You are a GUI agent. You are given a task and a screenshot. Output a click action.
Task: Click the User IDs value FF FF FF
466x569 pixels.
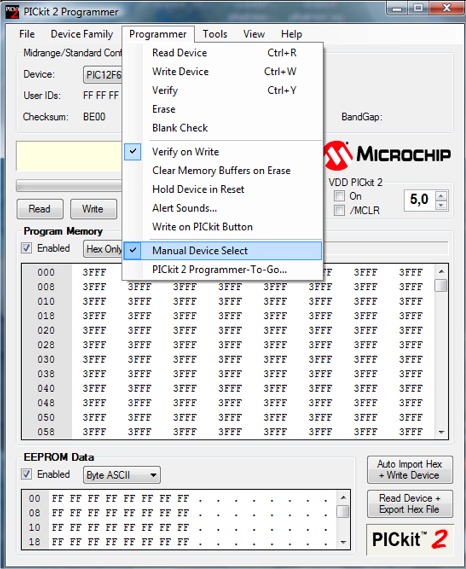101,95
